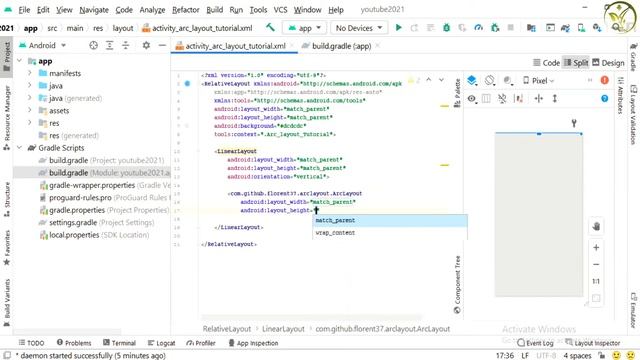Screen dimensions: 640x360
Task: Click the pan hand tool in preview
Action: (x=596, y=227)
